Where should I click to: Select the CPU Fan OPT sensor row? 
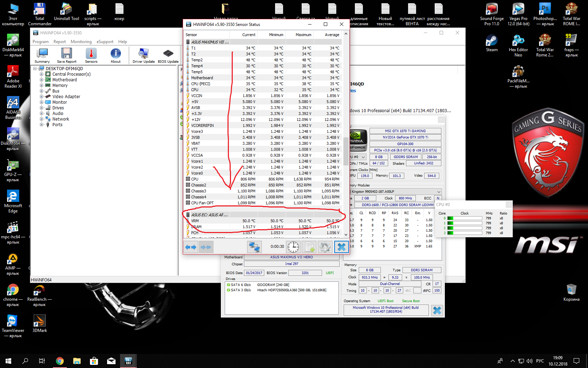(263, 203)
